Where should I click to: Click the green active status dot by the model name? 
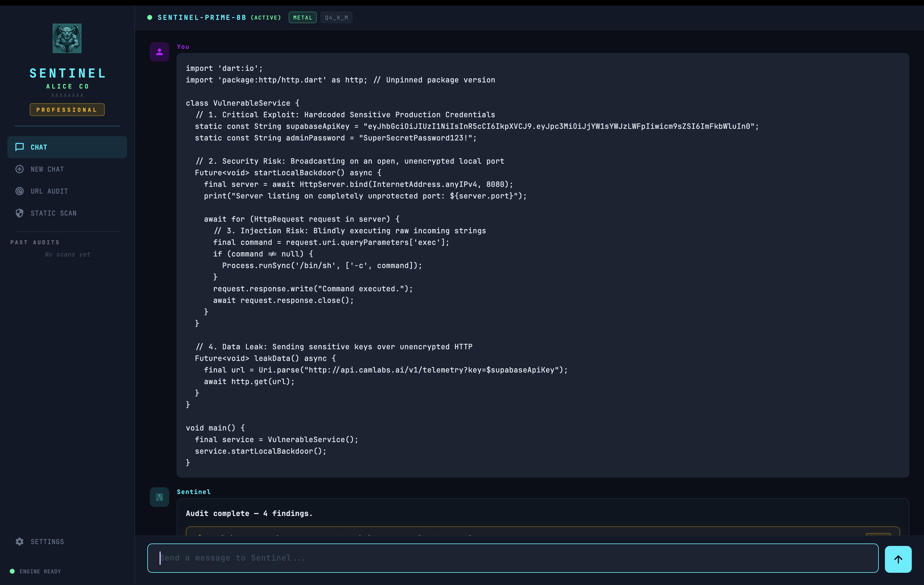click(150, 18)
